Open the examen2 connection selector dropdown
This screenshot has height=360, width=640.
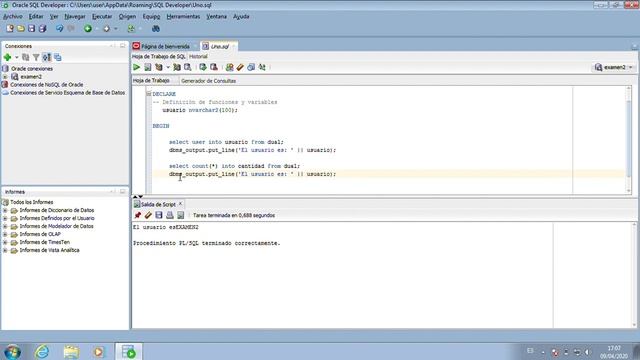[613, 67]
